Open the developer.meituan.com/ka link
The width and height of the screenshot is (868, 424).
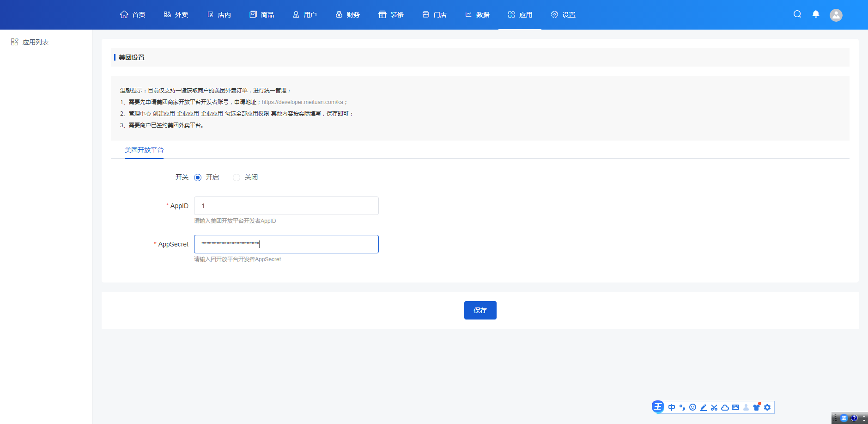(x=302, y=102)
